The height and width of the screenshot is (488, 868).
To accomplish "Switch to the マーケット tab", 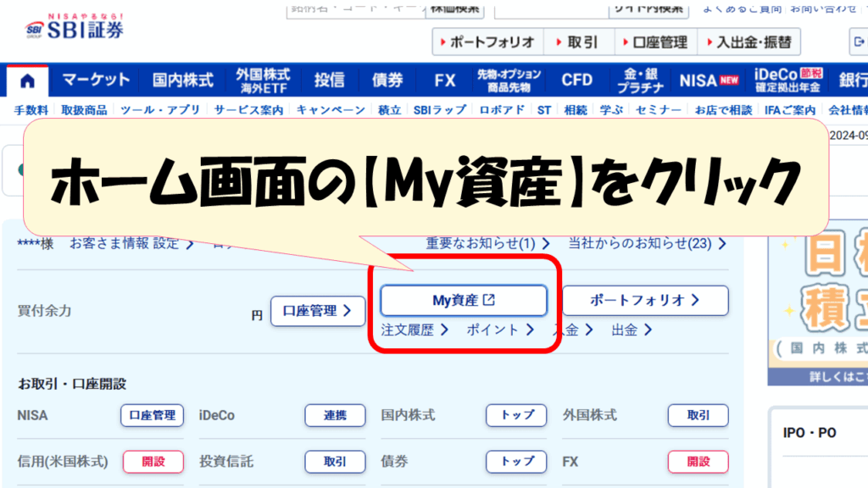I will click(x=96, y=80).
